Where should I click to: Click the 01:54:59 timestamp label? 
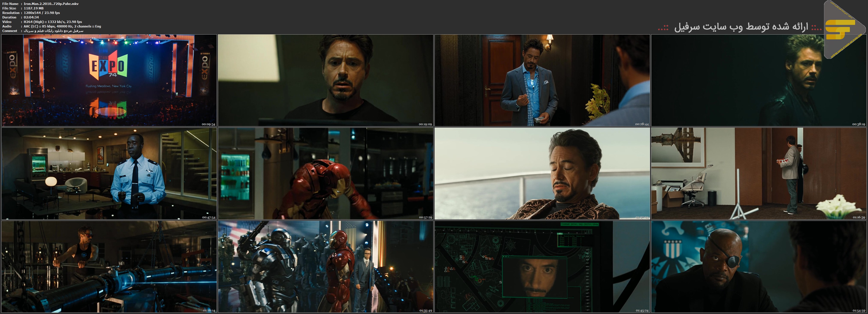tap(859, 310)
